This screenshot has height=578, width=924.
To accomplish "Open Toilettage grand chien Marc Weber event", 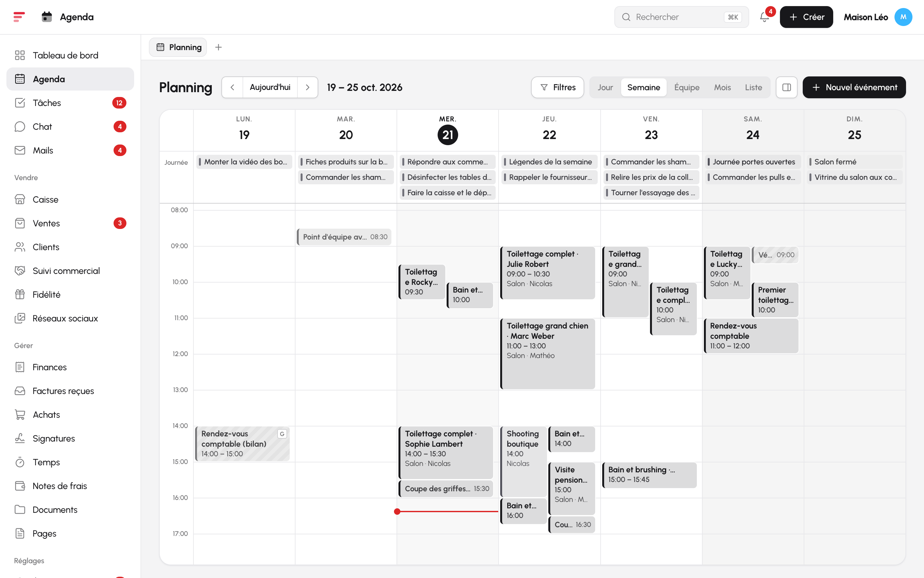I will (548, 354).
